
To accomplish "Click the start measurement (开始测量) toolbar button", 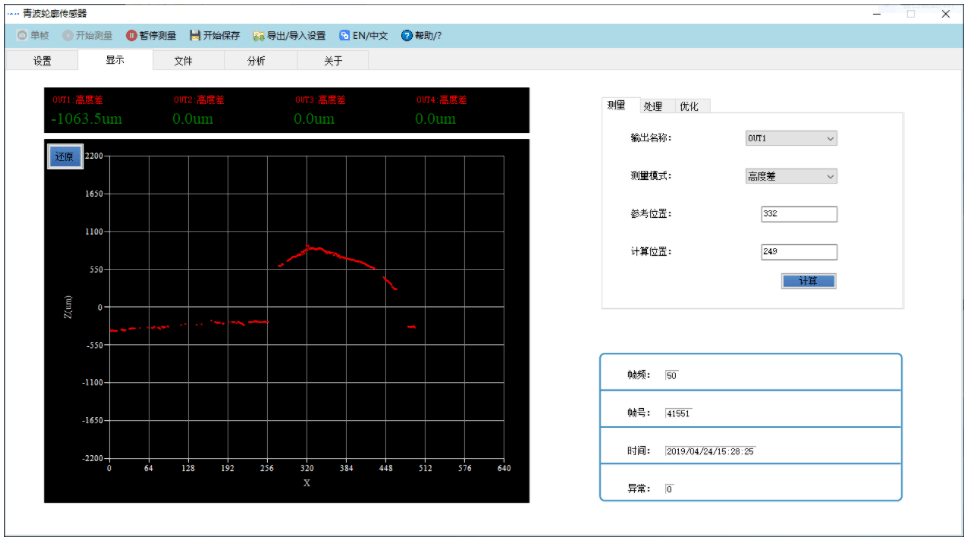I will [87, 36].
